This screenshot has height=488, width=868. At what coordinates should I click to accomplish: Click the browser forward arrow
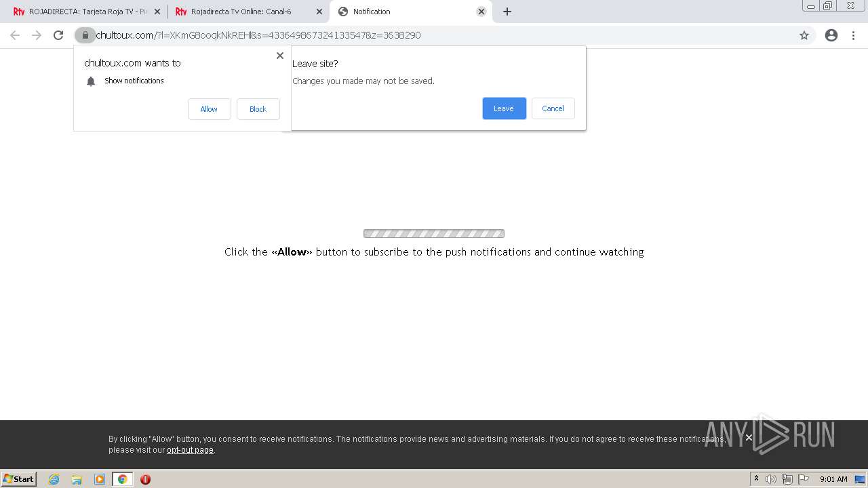(x=37, y=35)
